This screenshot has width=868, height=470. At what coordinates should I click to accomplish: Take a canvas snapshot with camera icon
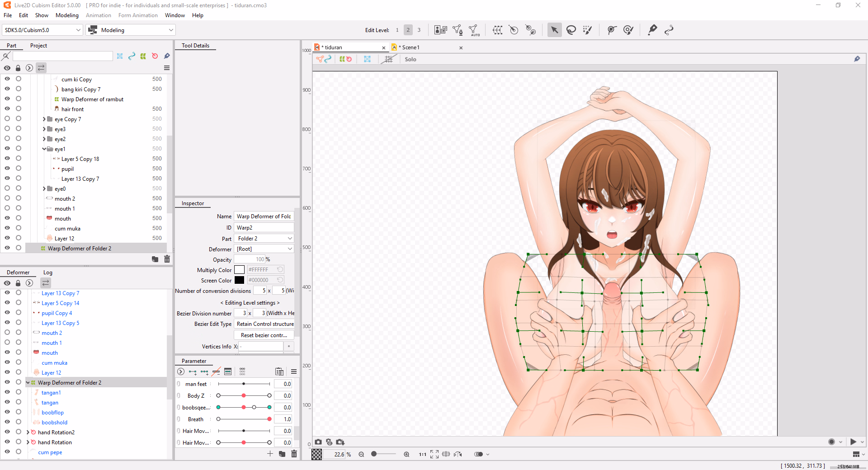coord(318,442)
